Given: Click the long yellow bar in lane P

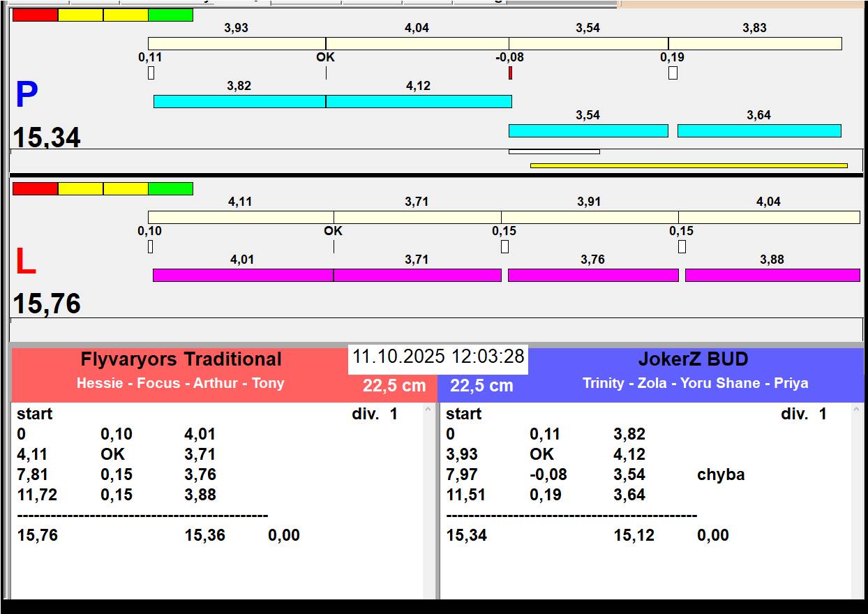Looking at the screenshot, I should click(x=689, y=166).
